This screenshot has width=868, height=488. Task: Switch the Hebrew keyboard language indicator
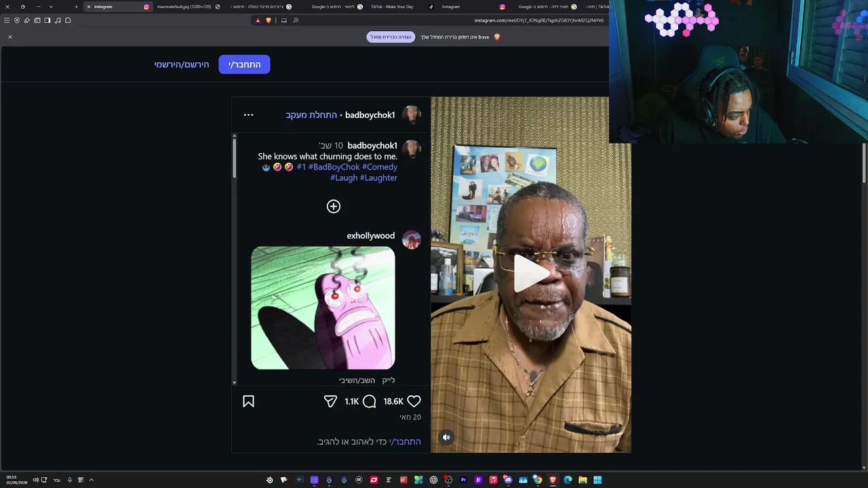57,480
